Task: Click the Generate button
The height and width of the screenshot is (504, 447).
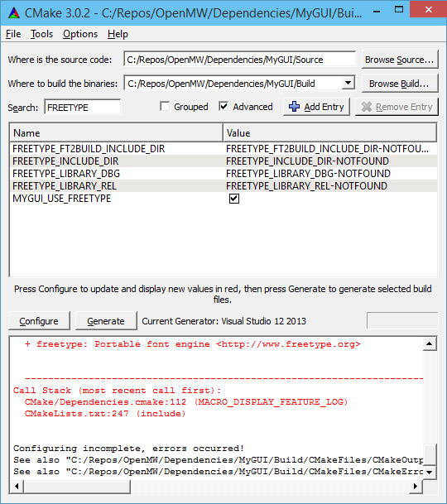Action: 106,321
